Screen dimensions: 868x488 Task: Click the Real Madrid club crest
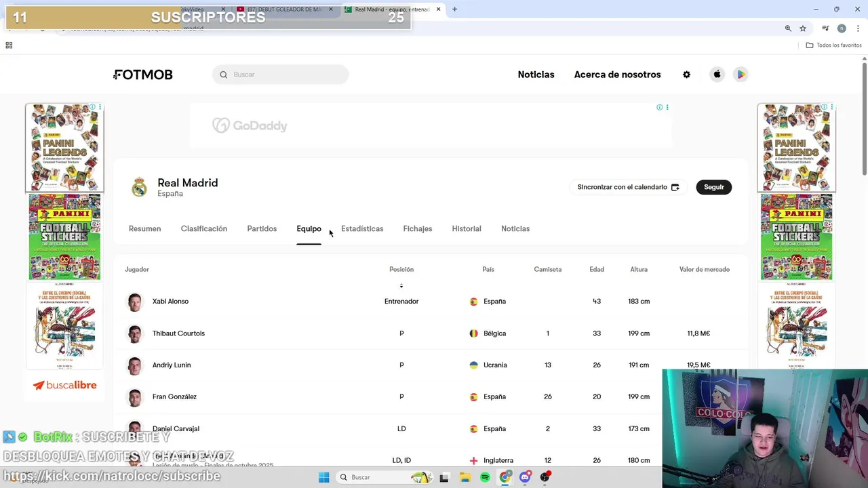139,187
